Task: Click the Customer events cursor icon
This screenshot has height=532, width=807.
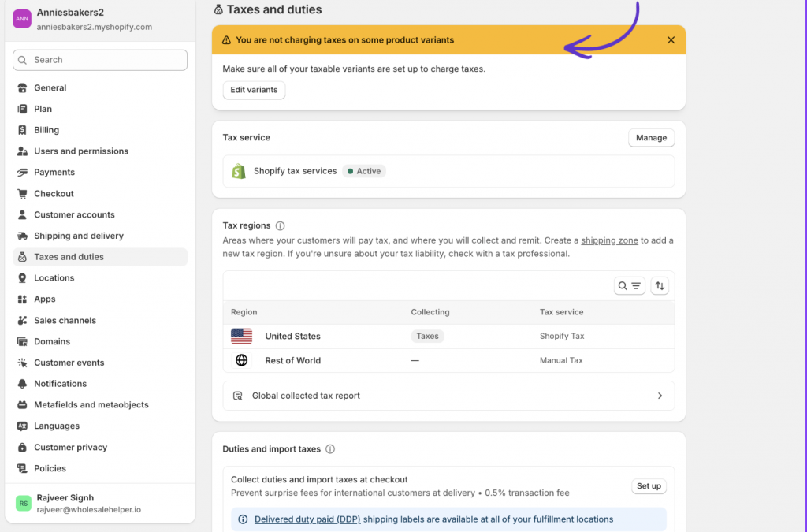Action: coord(22,363)
